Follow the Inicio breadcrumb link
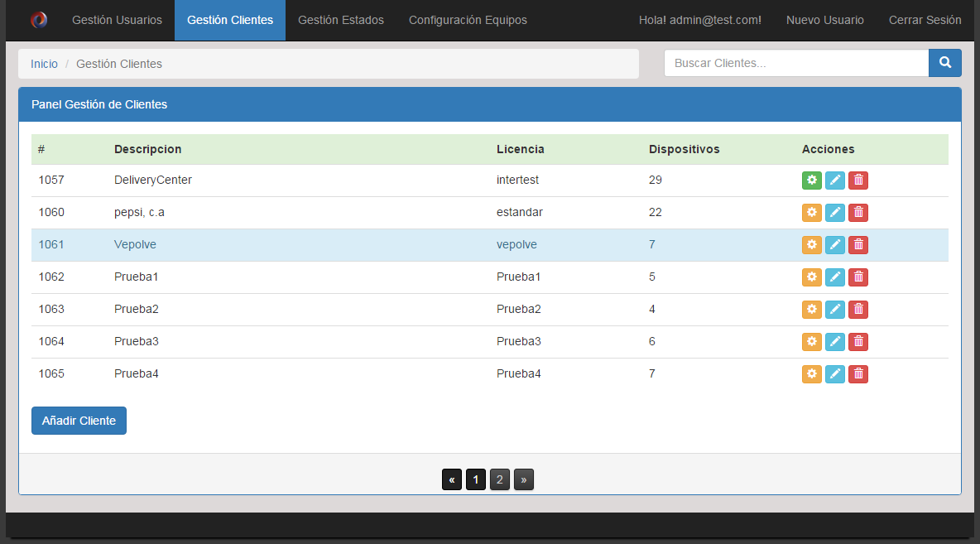 (x=44, y=64)
